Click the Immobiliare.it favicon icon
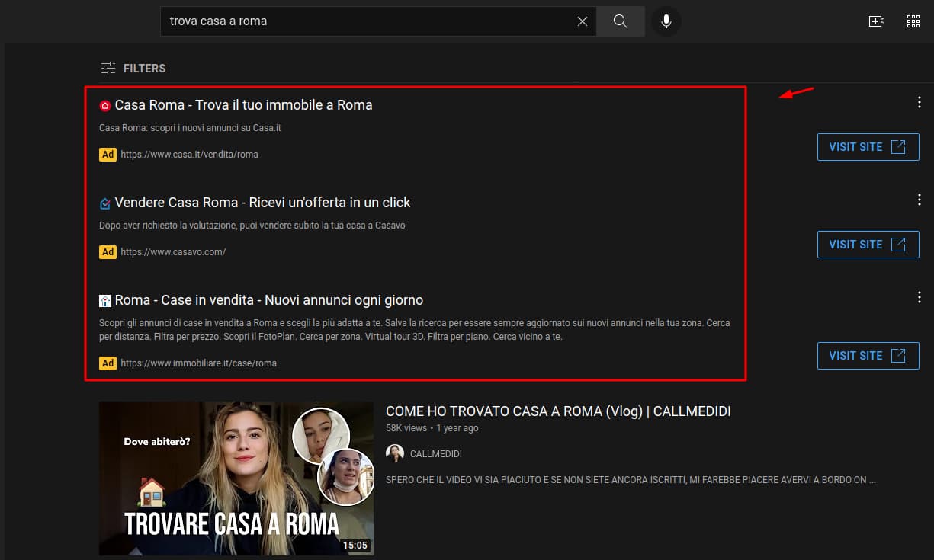Viewport: 934px width, 560px height. [105, 301]
